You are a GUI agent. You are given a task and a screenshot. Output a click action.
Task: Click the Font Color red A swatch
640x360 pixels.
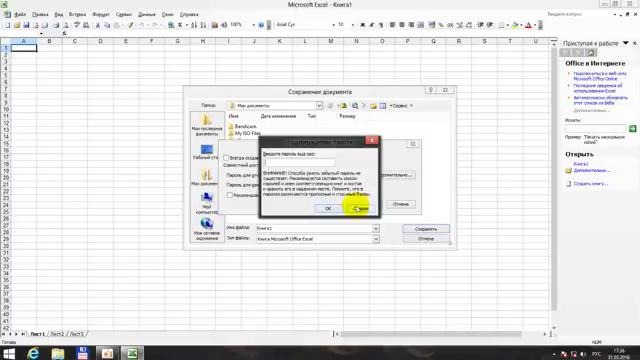click(x=529, y=25)
